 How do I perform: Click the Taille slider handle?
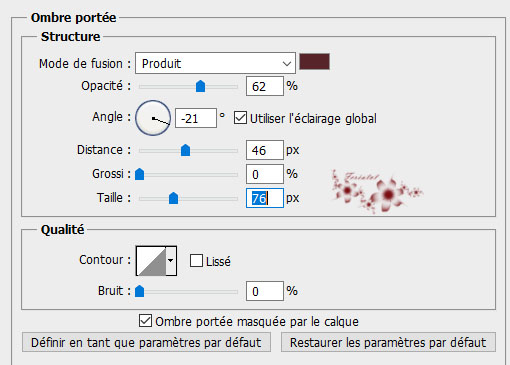tap(173, 198)
